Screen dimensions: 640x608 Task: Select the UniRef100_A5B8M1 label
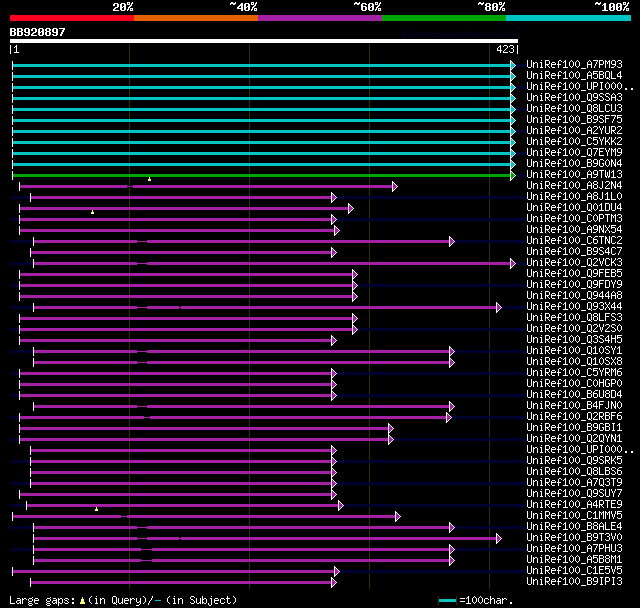coord(574,560)
